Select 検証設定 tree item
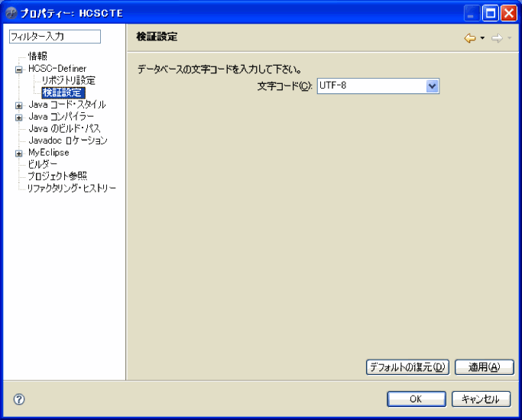This screenshot has width=522, height=420. tap(63, 92)
